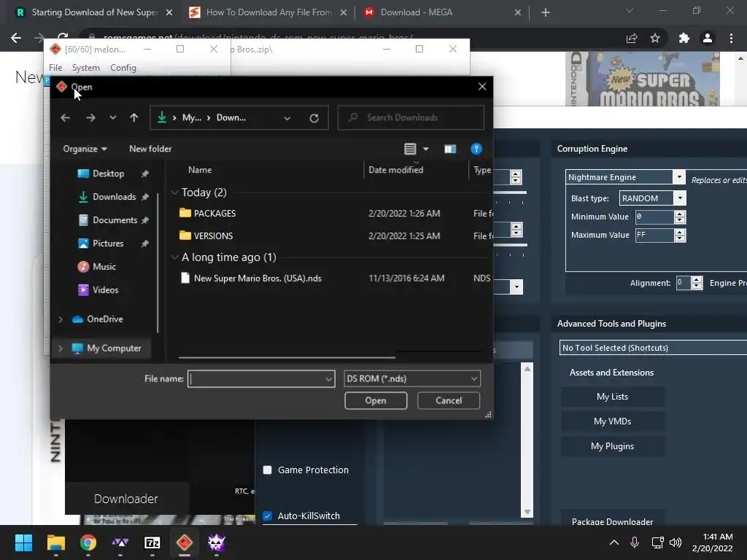Open My VMDs
747x560 pixels.
[x=612, y=421]
